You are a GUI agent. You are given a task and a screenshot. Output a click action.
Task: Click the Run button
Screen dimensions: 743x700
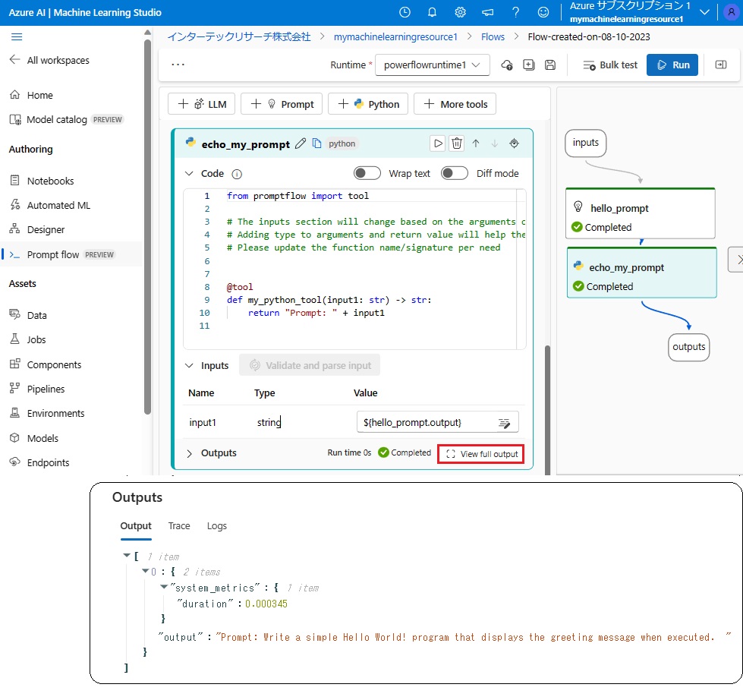pos(672,65)
